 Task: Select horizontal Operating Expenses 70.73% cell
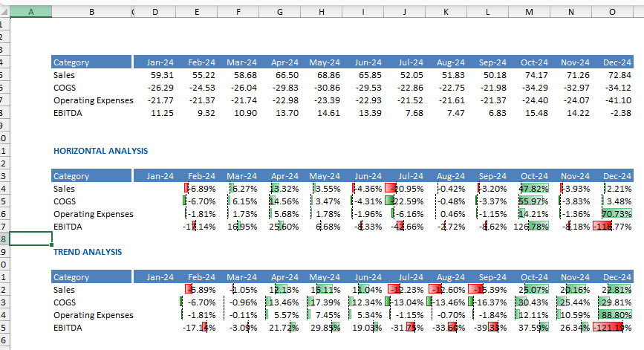coord(614,214)
